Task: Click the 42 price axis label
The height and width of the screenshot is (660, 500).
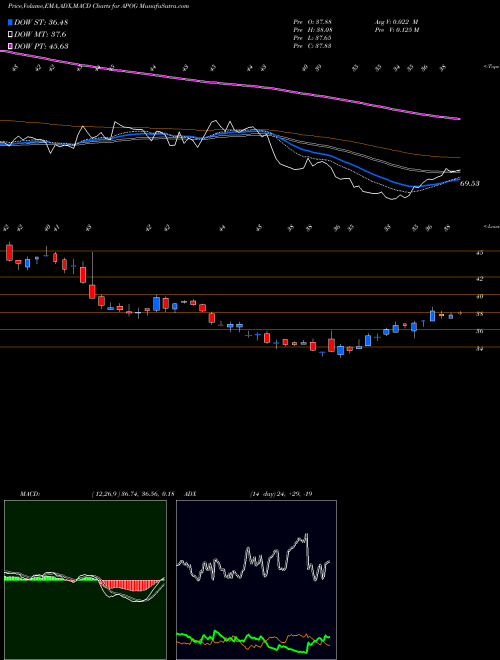Action: pos(479,278)
